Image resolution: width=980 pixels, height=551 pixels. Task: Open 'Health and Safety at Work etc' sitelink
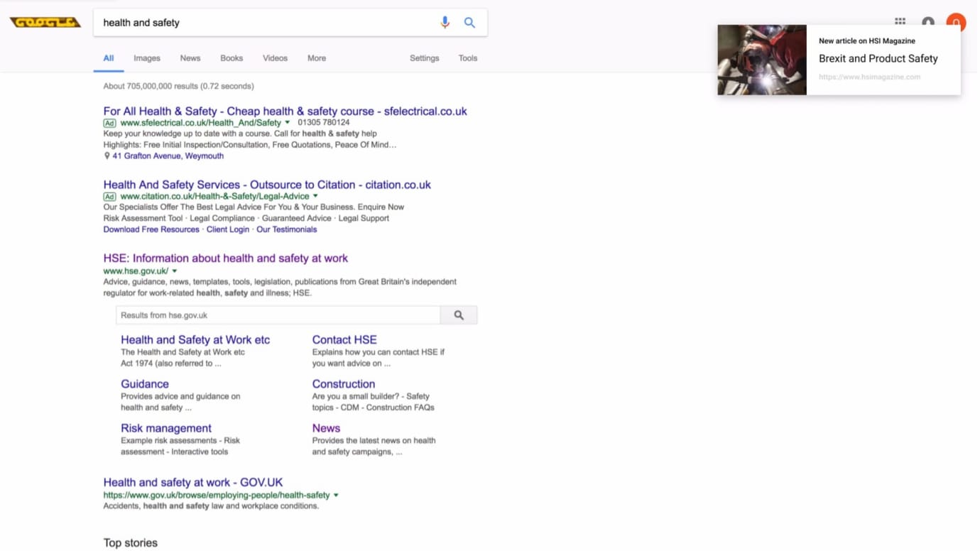(x=195, y=340)
